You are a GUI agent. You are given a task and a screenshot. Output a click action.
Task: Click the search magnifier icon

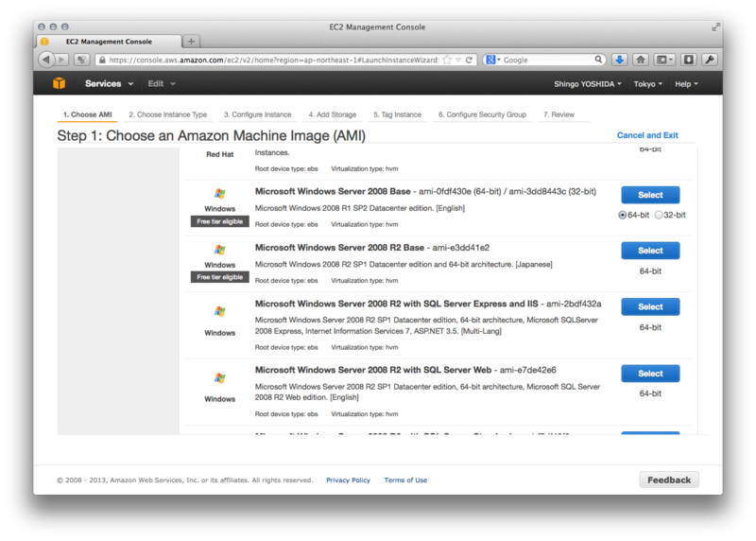(598, 60)
